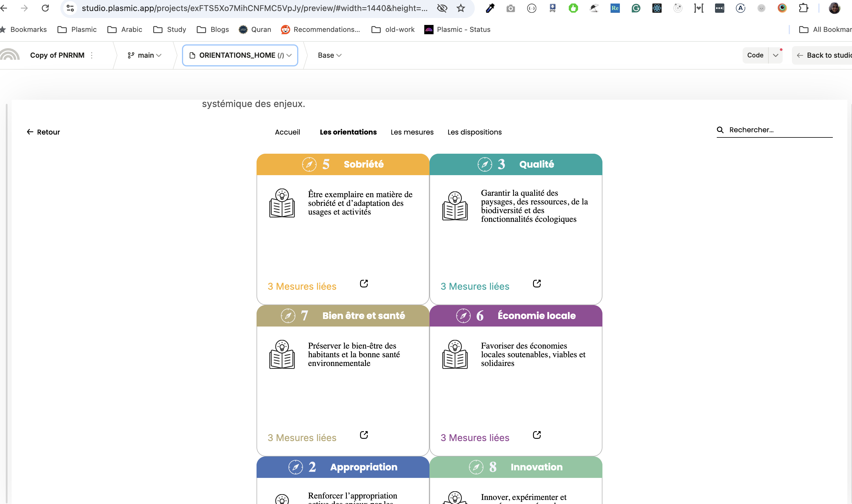Click the Innovation card header
The width and height of the screenshot is (852, 504).
coord(516,467)
